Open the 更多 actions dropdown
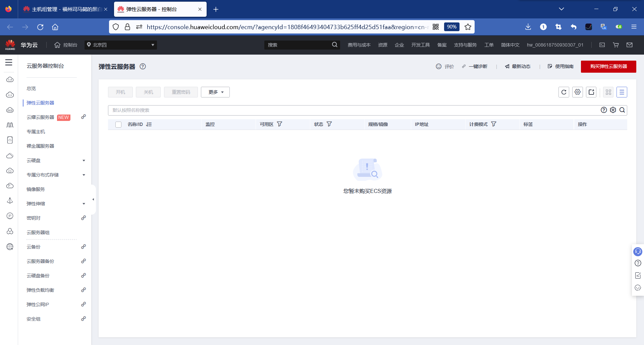 215,92
